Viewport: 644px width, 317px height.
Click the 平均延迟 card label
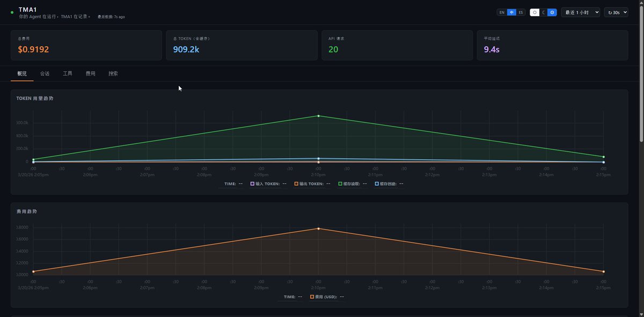click(x=492, y=39)
